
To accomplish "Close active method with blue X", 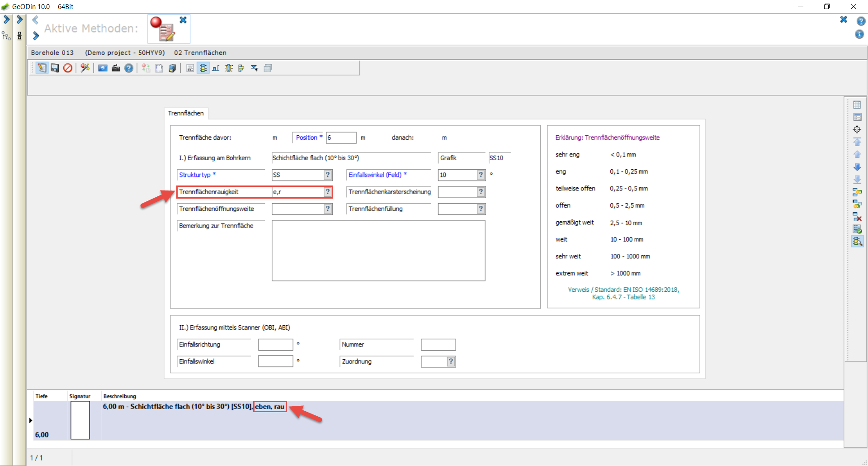I will click(183, 20).
